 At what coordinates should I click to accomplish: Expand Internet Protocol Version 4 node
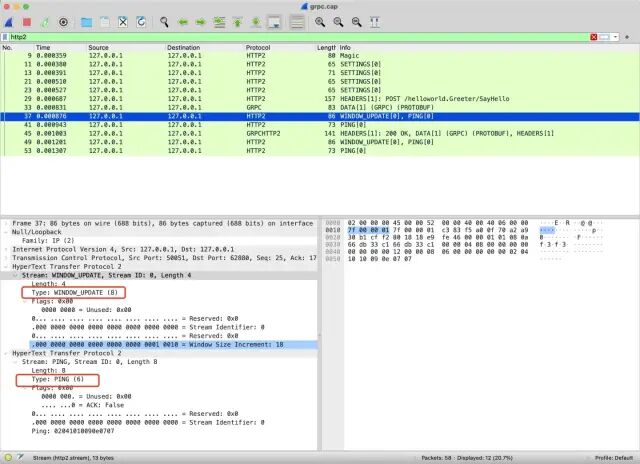tap(6, 249)
